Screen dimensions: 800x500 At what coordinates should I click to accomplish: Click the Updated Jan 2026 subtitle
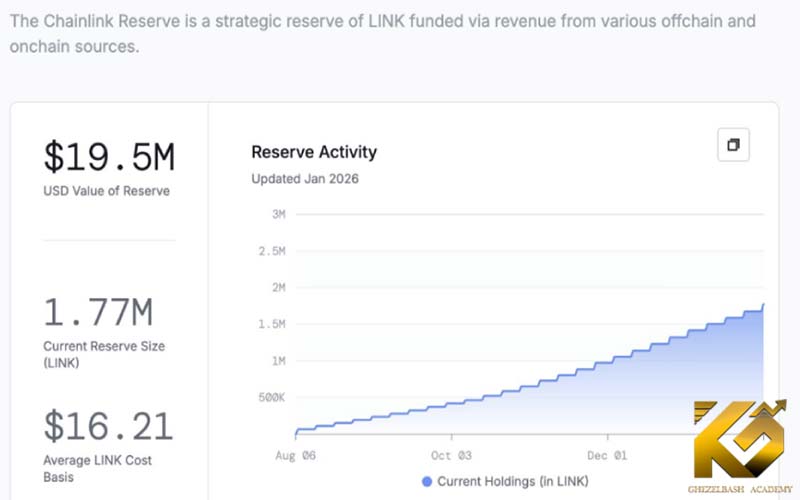click(304, 179)
